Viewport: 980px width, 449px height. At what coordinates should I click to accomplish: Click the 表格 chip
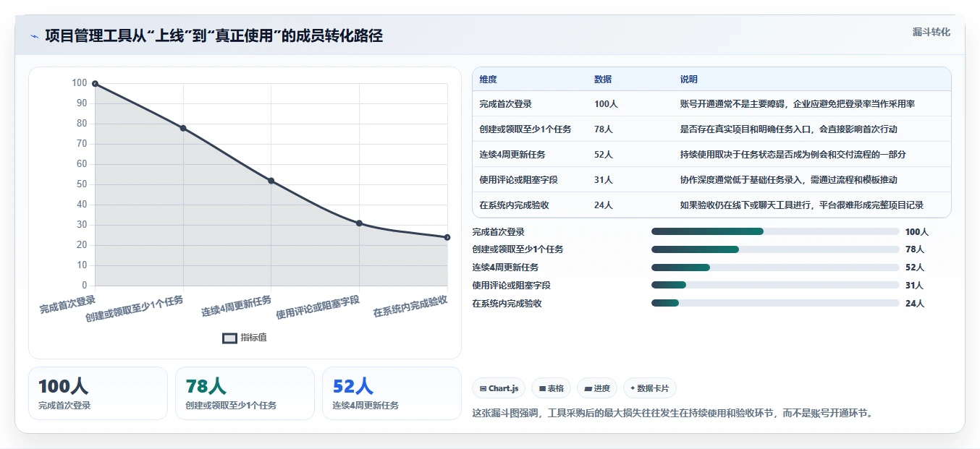point(552,388)
